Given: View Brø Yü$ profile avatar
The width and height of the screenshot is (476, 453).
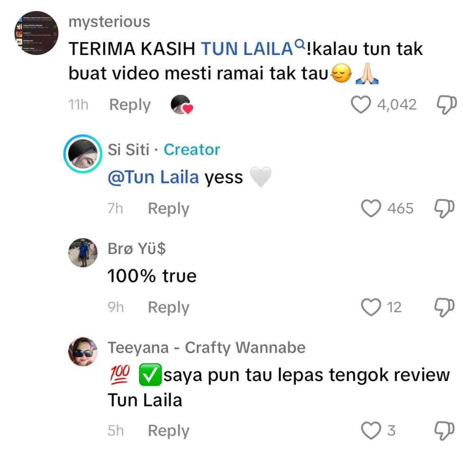Looking at the screenshot, I should [x=83, y=253].
